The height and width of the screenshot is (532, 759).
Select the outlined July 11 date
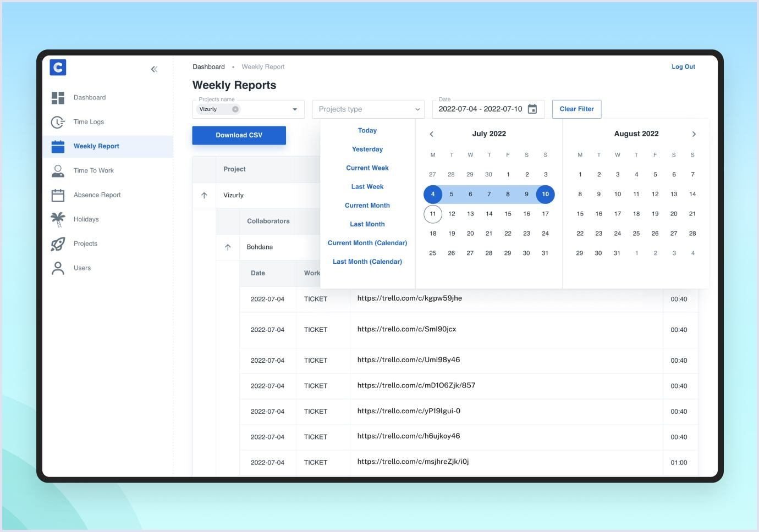tap(433, 214)
